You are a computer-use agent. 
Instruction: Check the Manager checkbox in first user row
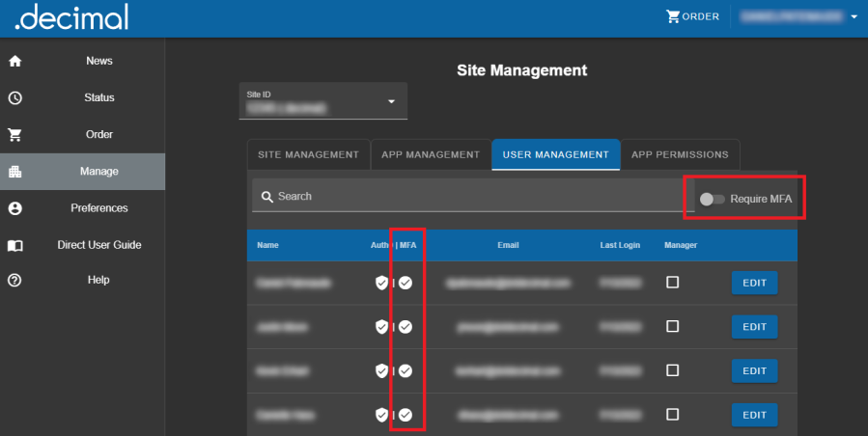pos(673,283)
